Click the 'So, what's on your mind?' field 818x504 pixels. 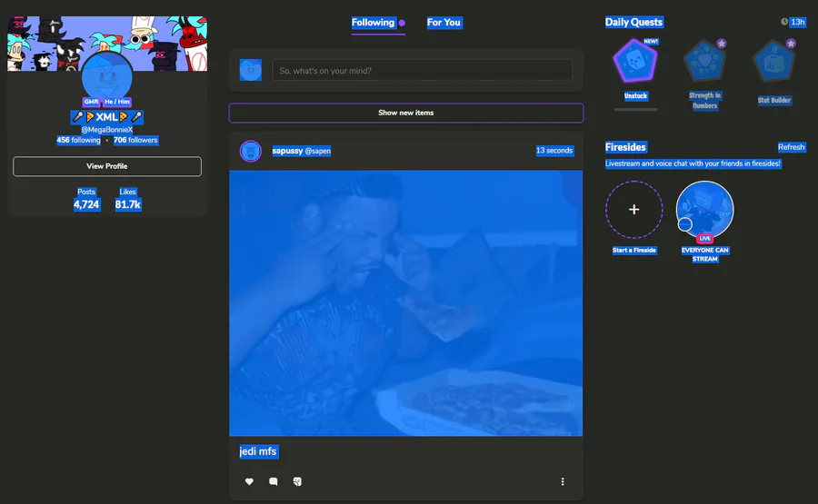pyautogui.click(x=422, y=70)
